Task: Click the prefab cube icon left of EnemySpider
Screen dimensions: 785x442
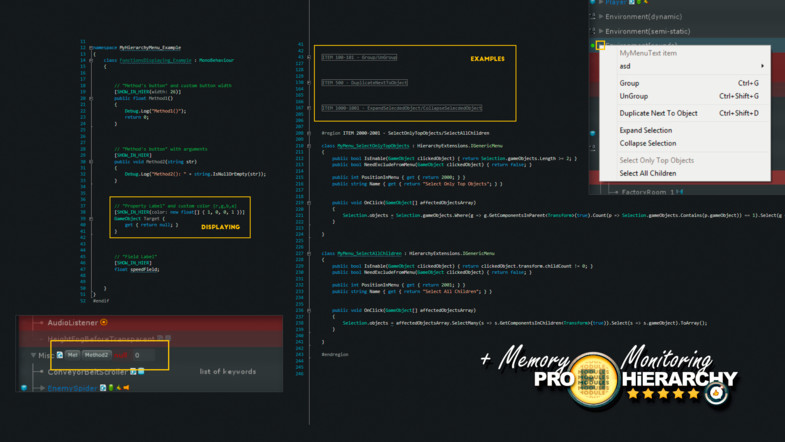Action: point(24,387)
